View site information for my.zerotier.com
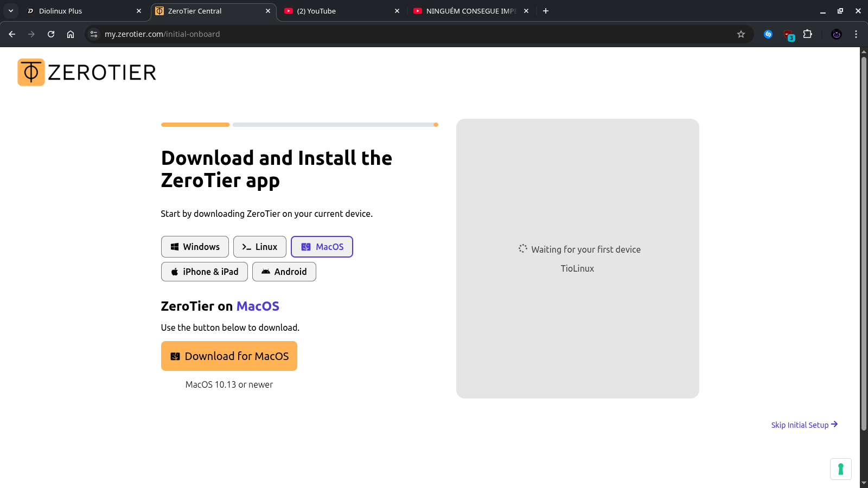Screen dimensions: 868x488 click(x=94, y=34)
